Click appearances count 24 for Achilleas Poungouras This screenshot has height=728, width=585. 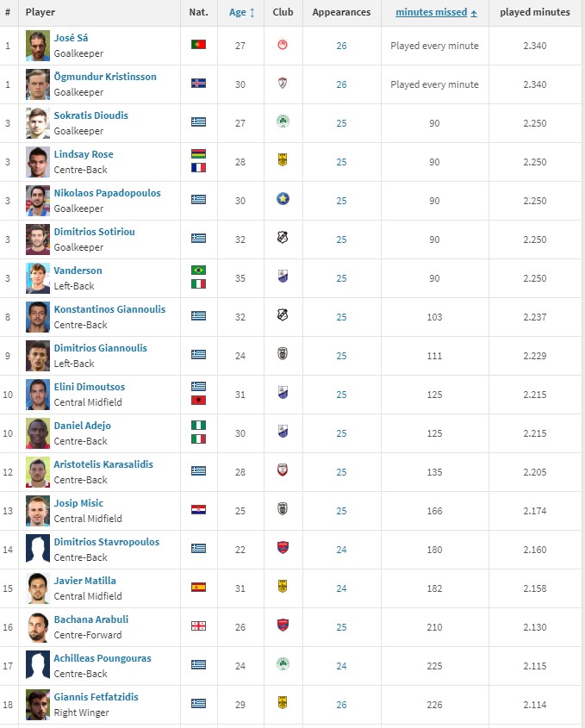point(341,666)
